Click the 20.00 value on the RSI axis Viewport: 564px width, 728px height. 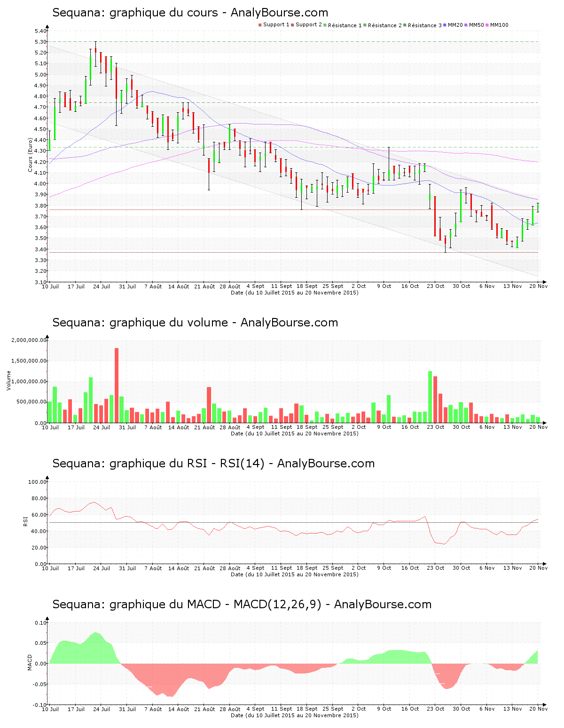(x=39, y=548)
